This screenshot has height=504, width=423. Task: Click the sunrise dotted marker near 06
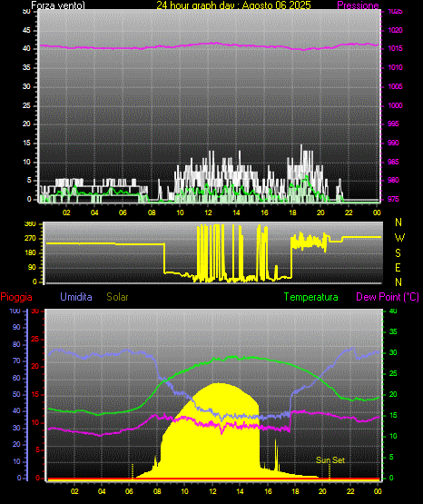point(133,471)
